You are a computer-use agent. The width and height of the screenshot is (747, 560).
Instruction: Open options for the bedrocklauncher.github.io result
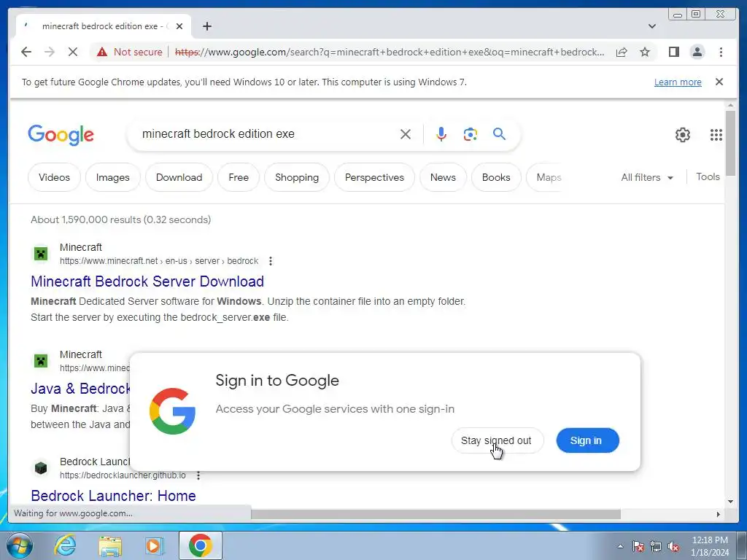coord(198,475)
